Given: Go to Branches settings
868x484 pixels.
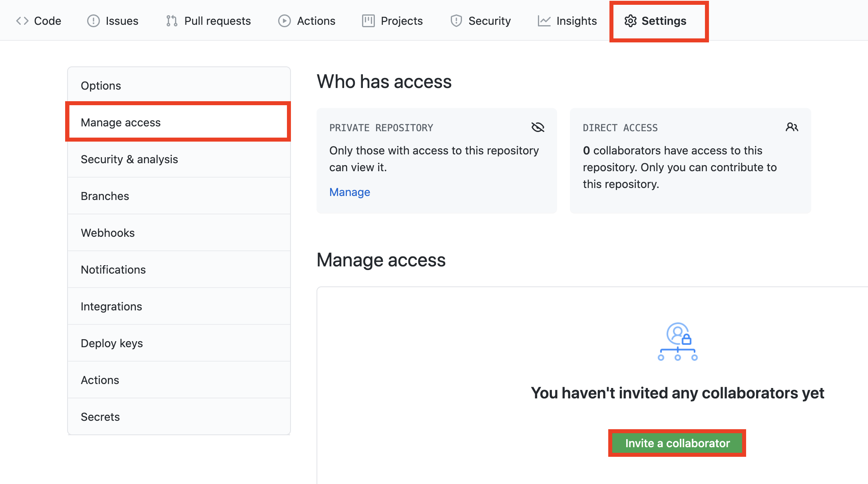Looking at the screenshot, I should point(105,196).
